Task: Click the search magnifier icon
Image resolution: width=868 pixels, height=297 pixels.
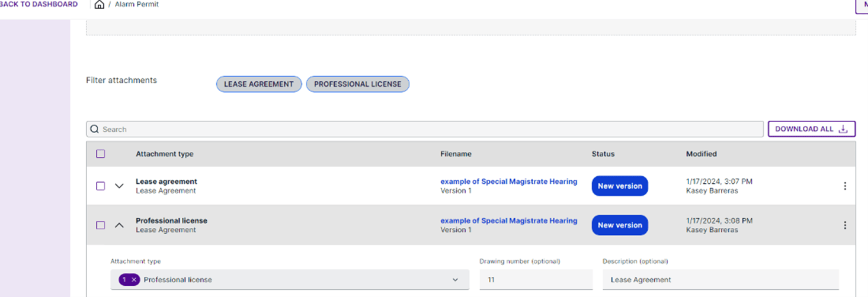Action: click(x=95, y=129)
